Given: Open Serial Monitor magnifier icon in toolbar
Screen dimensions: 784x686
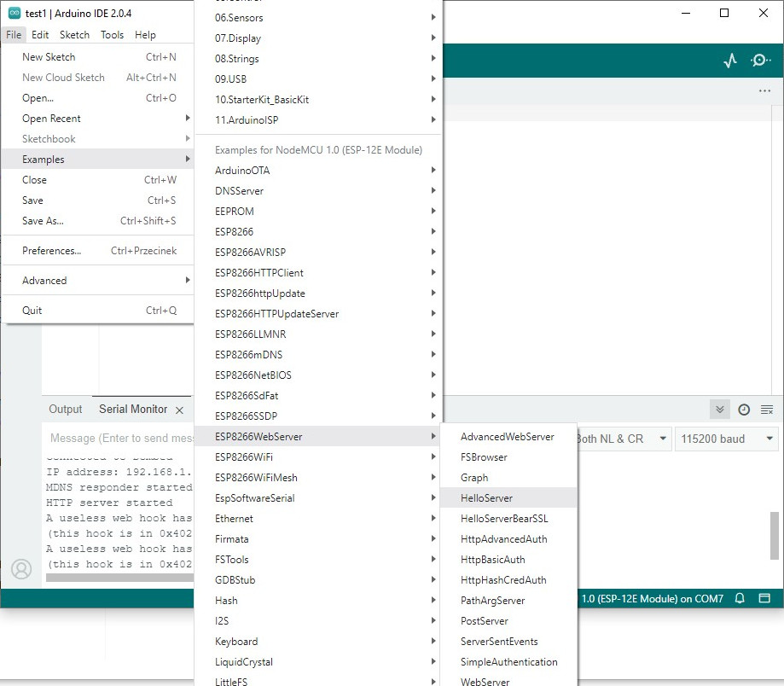Looking at the screenshot, I should 760,61.
